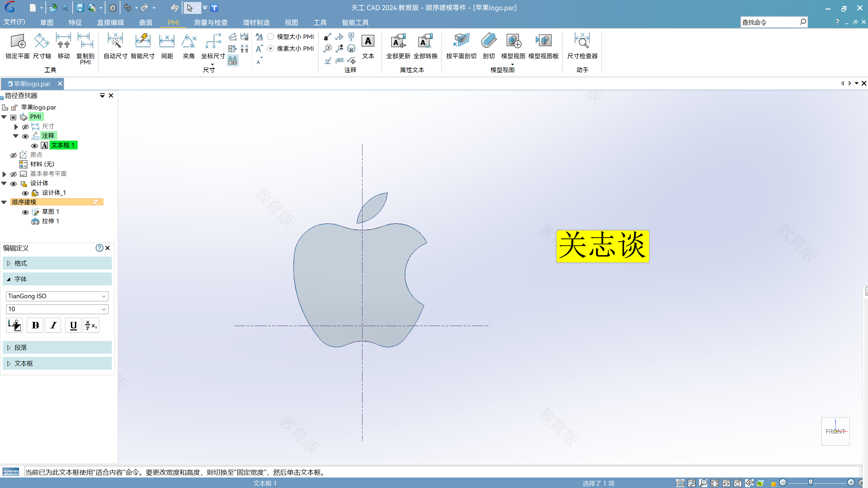
Task: Toggle visibility eye of 原点
Action: point(13,155)
